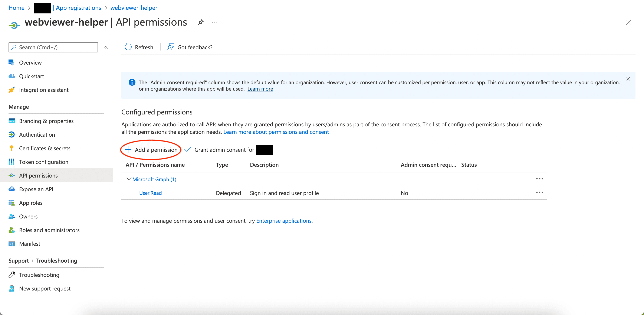
Task: Collapse the Microsoft Graph permissions group
Action: click(x=129, y=179)
